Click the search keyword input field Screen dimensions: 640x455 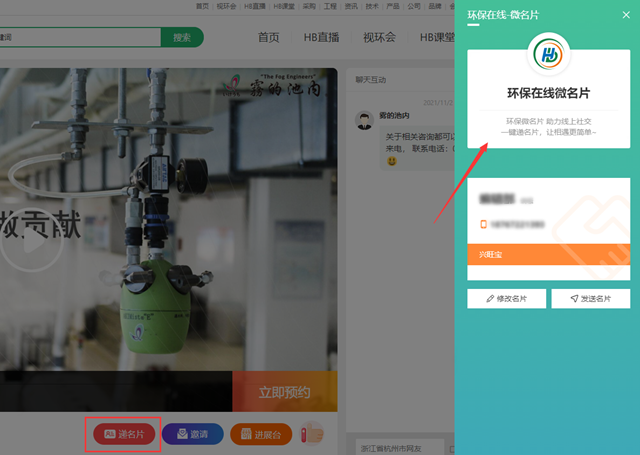tap(80, 38)
